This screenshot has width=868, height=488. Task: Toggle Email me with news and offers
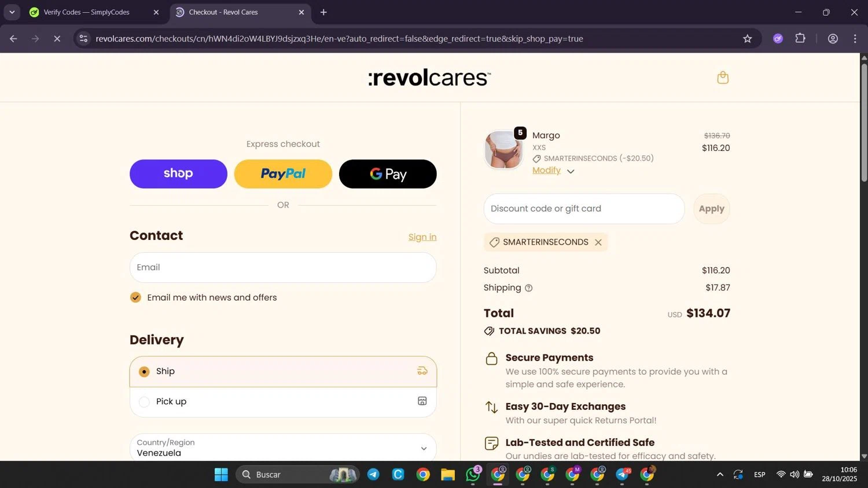pyautogui.click(x=135, y=298)
